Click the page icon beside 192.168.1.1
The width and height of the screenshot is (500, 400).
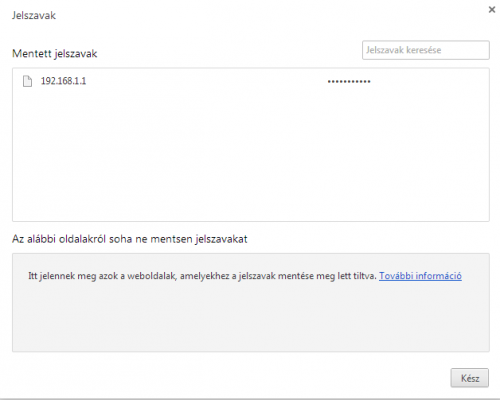(x=27, y=81)
